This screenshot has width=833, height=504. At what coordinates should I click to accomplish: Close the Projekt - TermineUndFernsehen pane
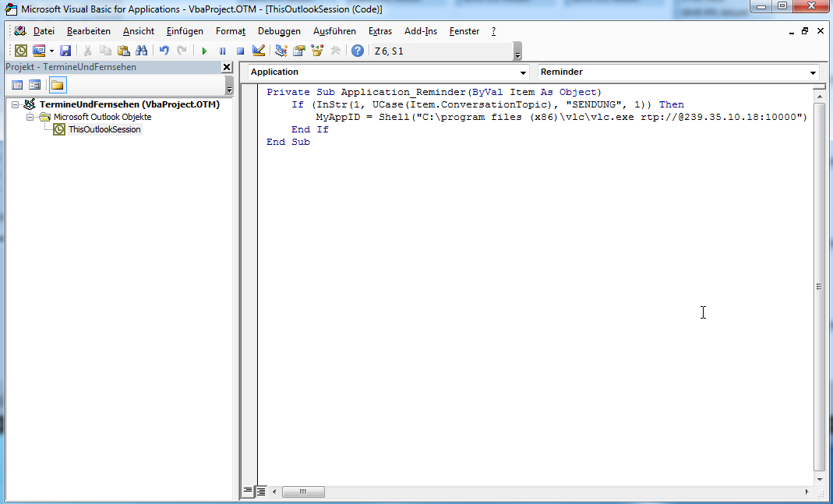pyautogui.click(x=227, y=67)
